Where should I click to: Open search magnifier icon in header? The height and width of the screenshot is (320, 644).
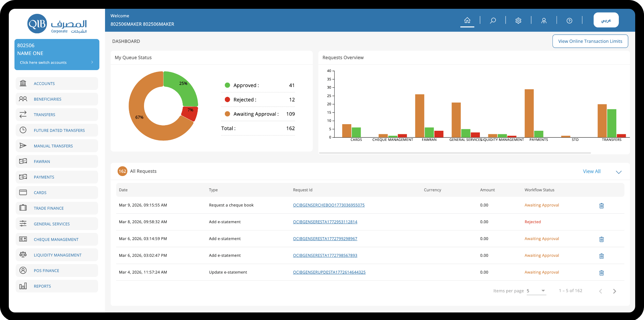click(x=493, y=20)
